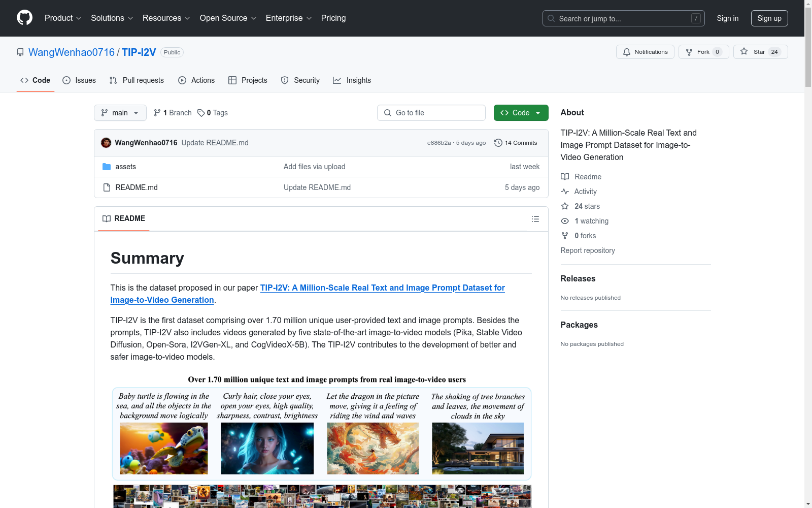The width and height of the screenshot is (812, 508).
Task: Click the commit history clock icon
Action: click(498, 143)
